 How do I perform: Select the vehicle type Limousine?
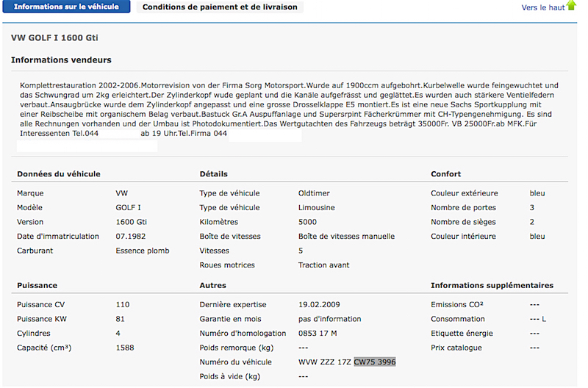317,207
